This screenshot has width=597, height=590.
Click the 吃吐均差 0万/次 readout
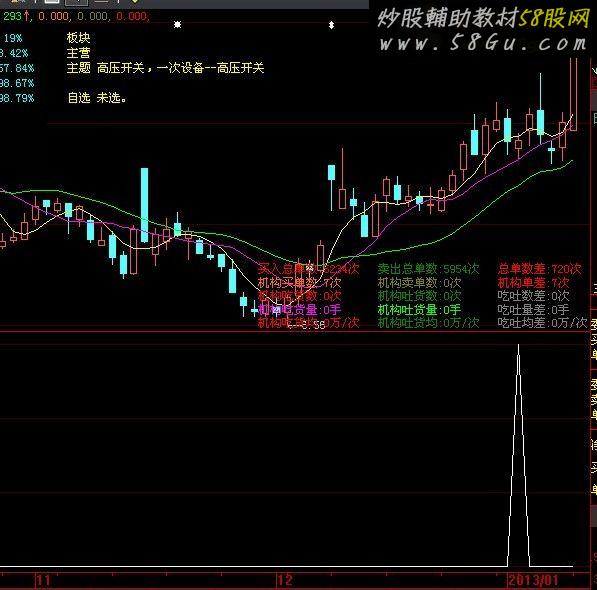(x=542, y=323)
